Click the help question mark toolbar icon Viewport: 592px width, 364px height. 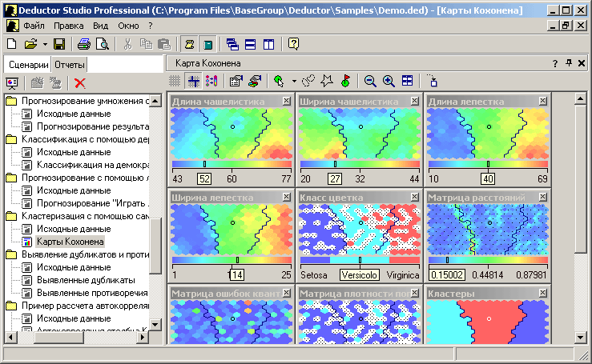(x=293, y=43)
